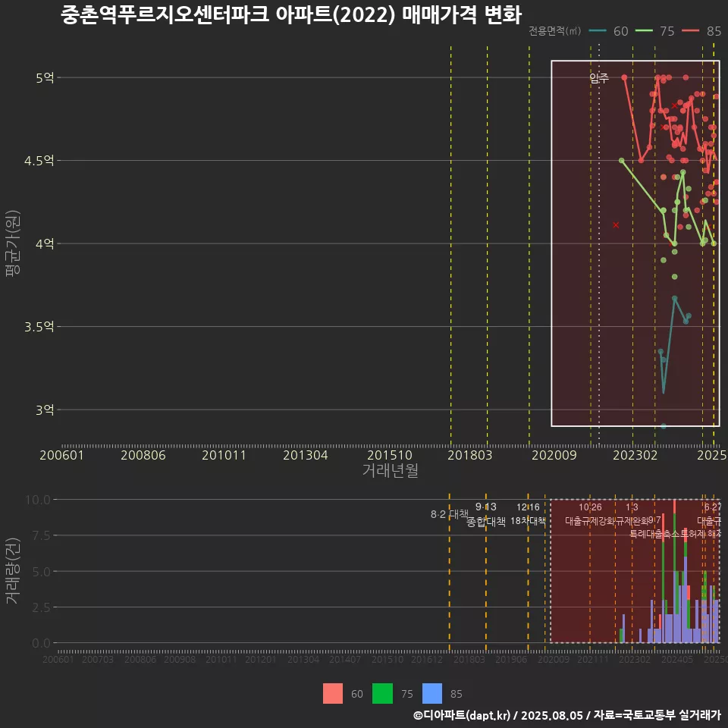Click 202111 on the volume chart x-axis
The width and height of the screenshot is (728, 728).
593,659
